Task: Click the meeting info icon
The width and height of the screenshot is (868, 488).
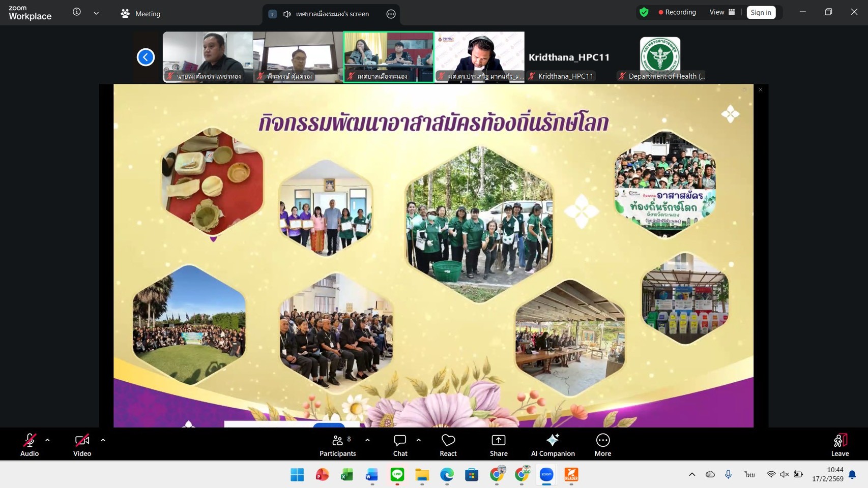Action: (x=77, y=12)
